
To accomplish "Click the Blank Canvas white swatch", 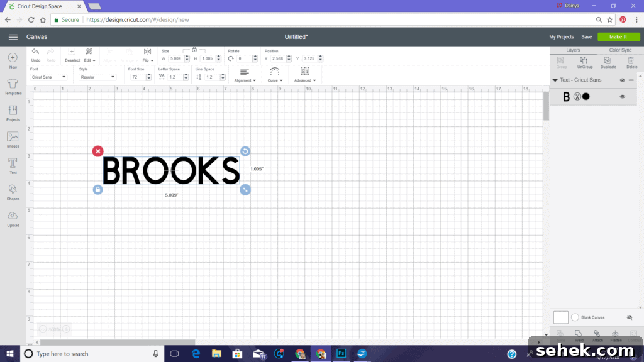I will 560,317.
